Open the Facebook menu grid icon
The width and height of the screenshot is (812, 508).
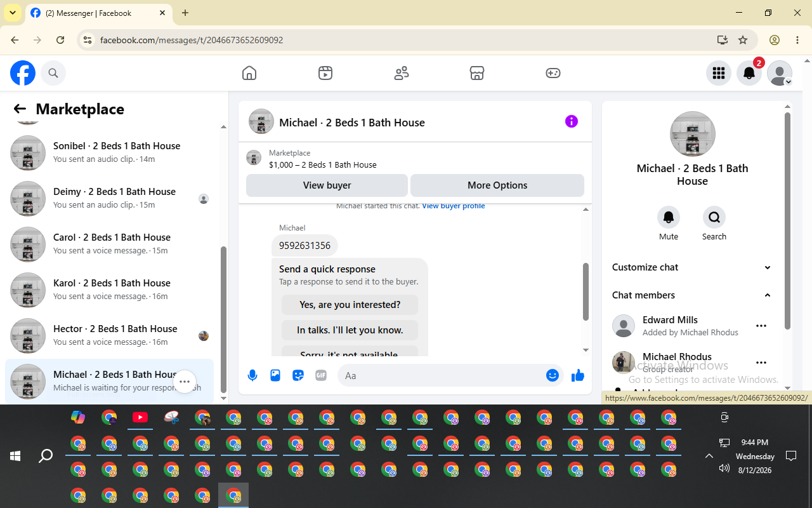[719, 73]
